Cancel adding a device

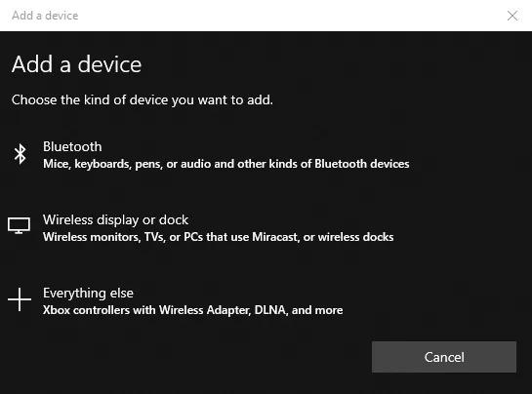point(444,357)
